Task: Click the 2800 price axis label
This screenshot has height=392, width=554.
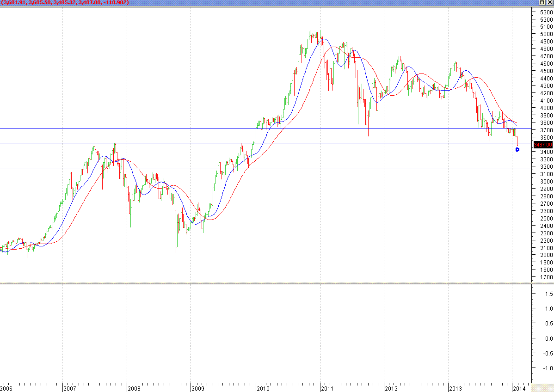Action: [546, 196]
